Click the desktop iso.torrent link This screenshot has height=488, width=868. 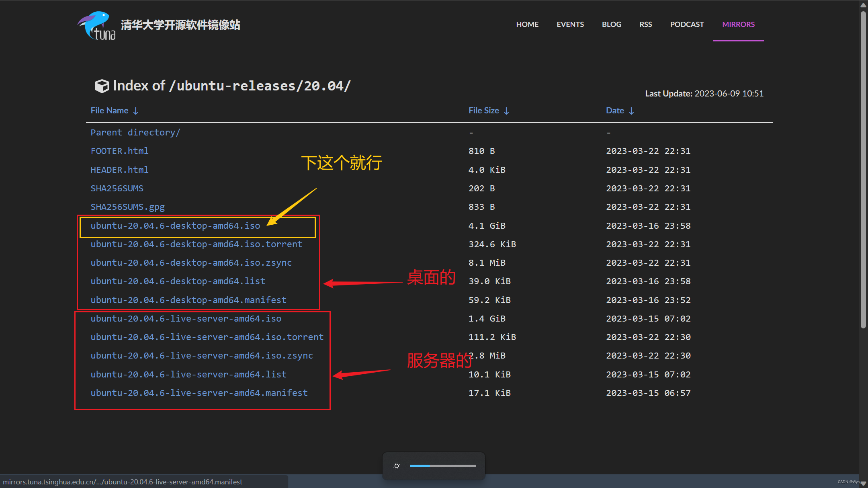[x=196, y=244]
